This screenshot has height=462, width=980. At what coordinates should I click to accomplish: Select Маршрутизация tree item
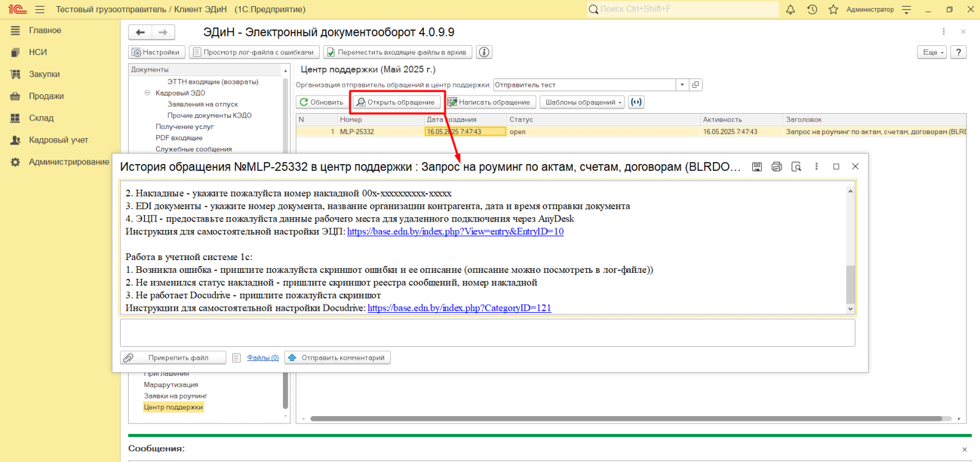[x=171, y=385]
